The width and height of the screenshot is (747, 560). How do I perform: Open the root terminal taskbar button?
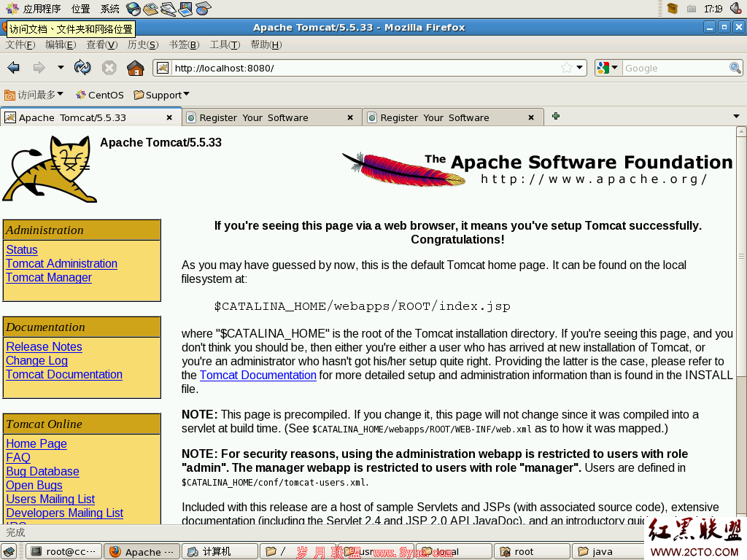pyautogui.click(x=63, y=551)
